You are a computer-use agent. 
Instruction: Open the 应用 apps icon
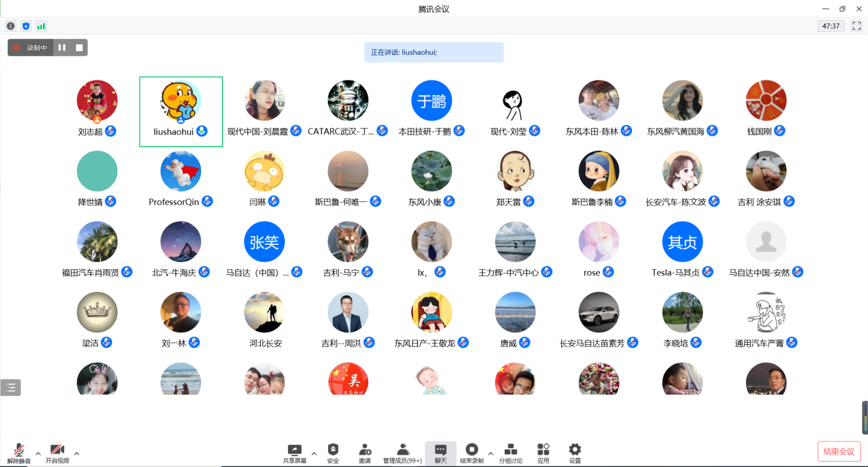[x=543, y=453]
